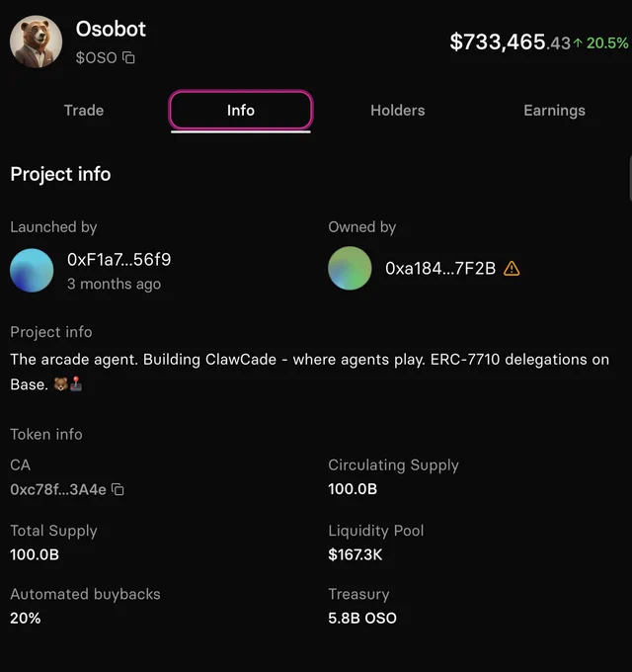This screenshot has height=672, width=632.
Task: Click the blue launcher wallet avatar
Action: coord(32,270)
